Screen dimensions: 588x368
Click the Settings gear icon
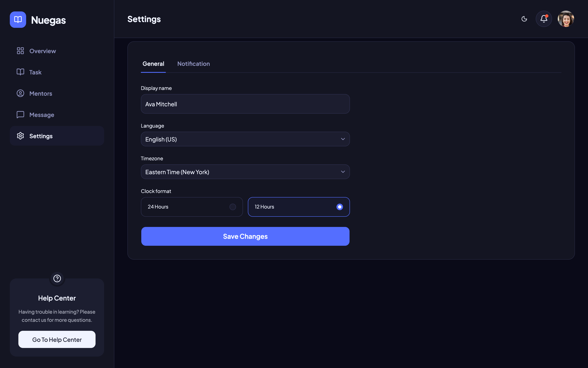20,136
